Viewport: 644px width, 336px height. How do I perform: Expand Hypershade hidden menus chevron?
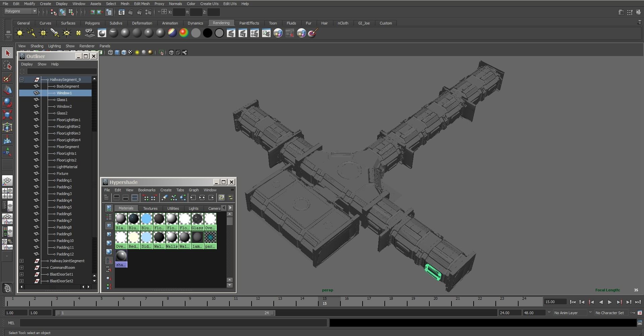[x=232, y=190]
